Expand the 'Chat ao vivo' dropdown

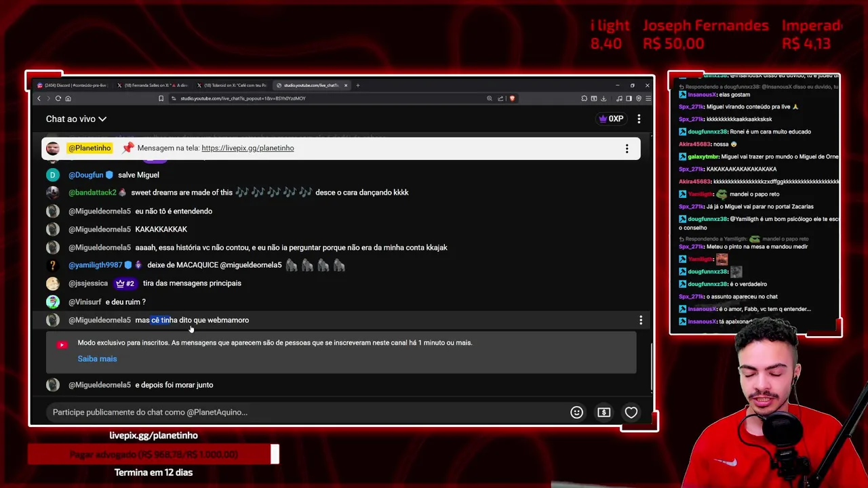click(76, 119)
